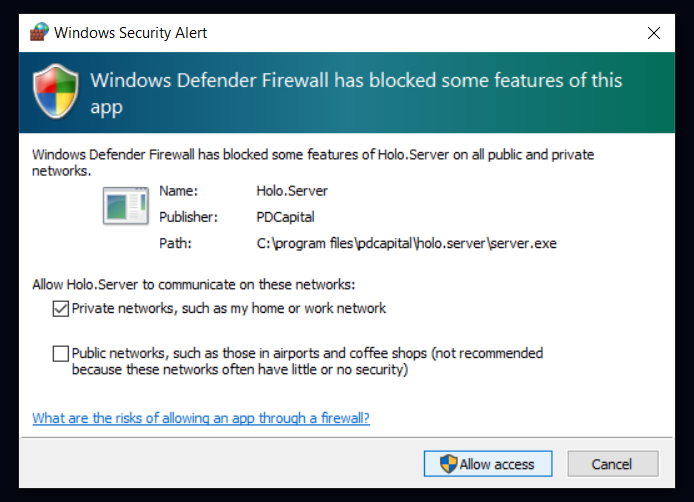Click the blocked features banner heading
Screen dimensions: 694x502
tap(356, 93)
